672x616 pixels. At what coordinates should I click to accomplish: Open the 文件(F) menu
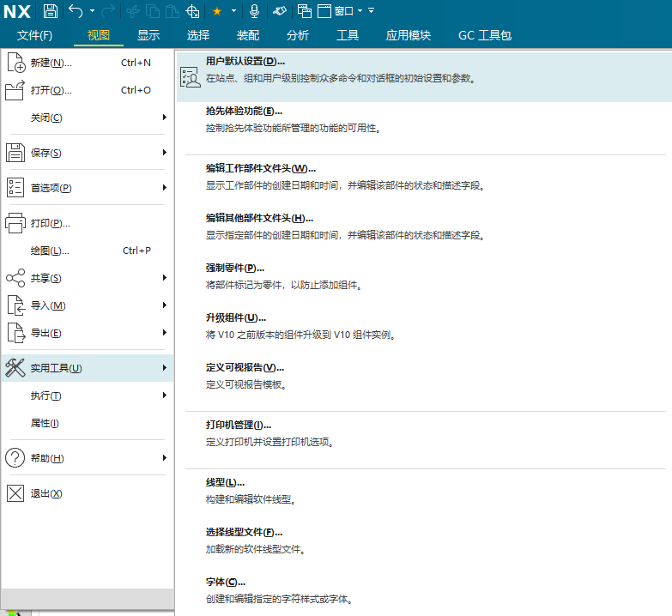pyautogui.click(x=35, y=36)
